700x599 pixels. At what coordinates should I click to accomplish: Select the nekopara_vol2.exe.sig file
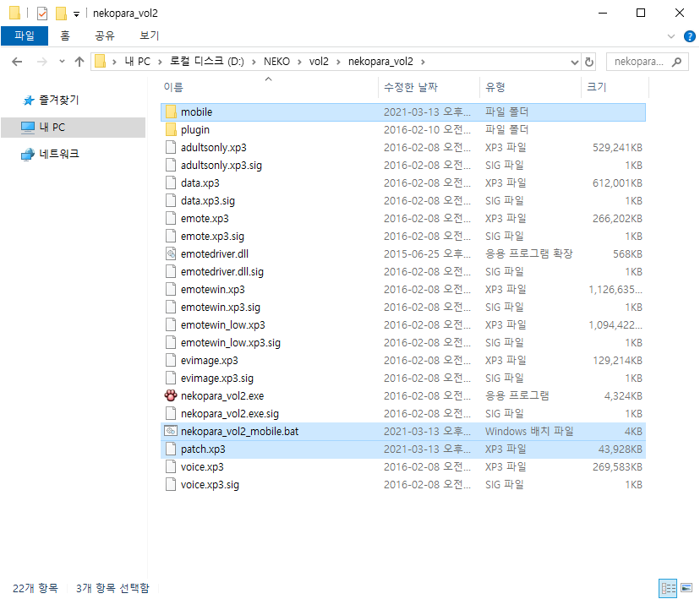point(403,414)
